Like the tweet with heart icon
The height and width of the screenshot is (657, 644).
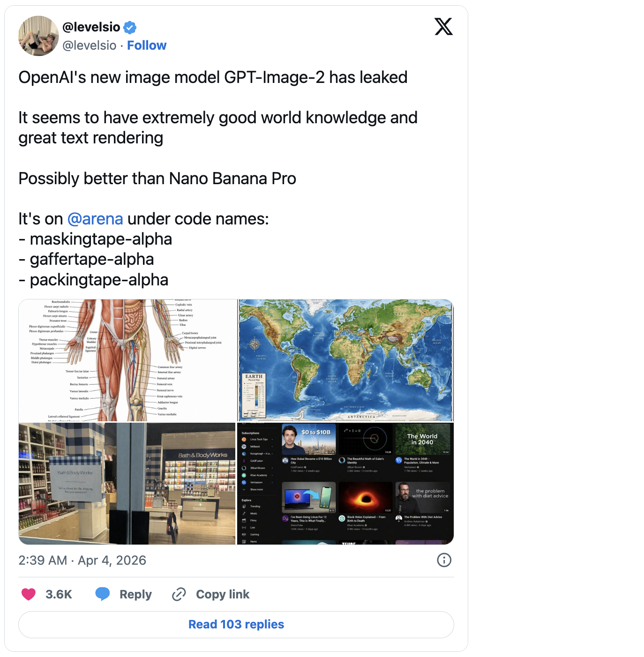[29, 594]
